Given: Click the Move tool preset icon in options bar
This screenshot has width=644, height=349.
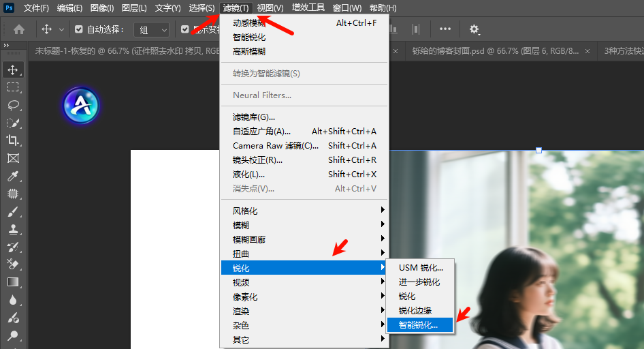Looking at the screenshot, I should click(46, 29).
